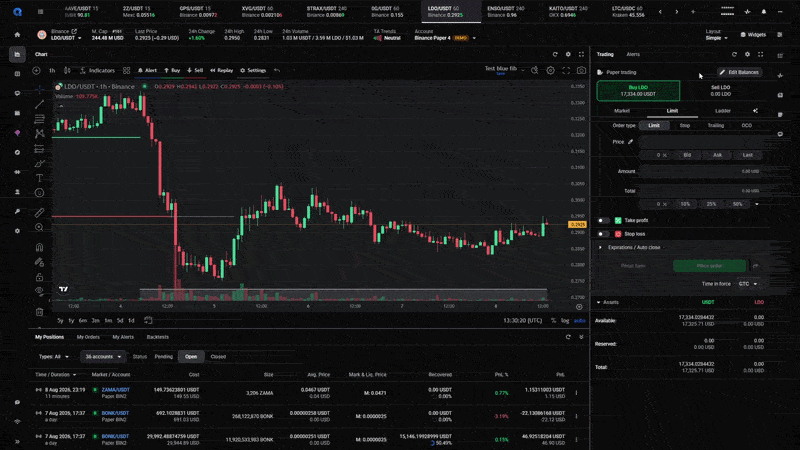Click the Amount input field

pyautogui.click(x=699, y=171)
